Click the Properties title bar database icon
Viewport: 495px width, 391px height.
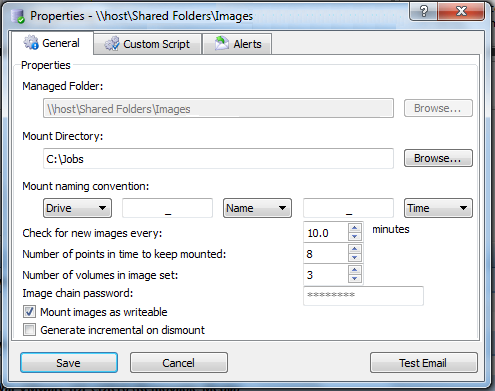17,16
